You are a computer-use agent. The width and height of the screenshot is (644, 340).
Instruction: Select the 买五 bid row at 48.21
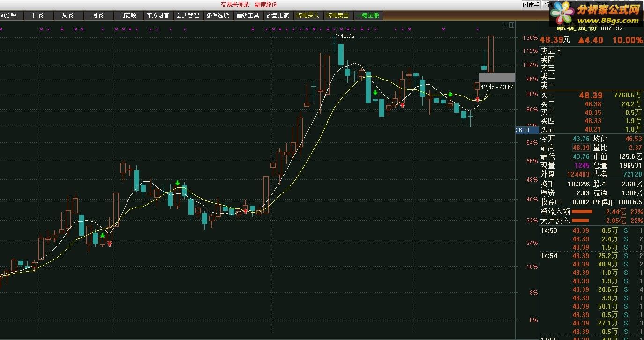[592, 129]
